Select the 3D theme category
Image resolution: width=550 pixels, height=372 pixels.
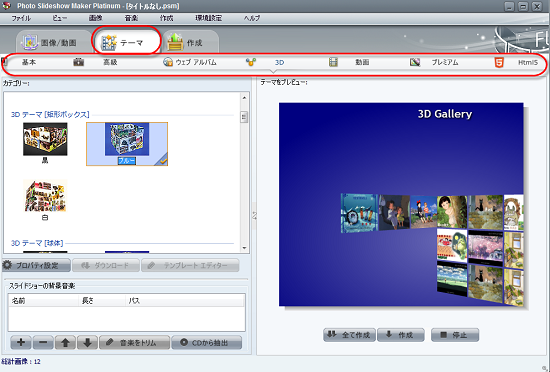280,62
